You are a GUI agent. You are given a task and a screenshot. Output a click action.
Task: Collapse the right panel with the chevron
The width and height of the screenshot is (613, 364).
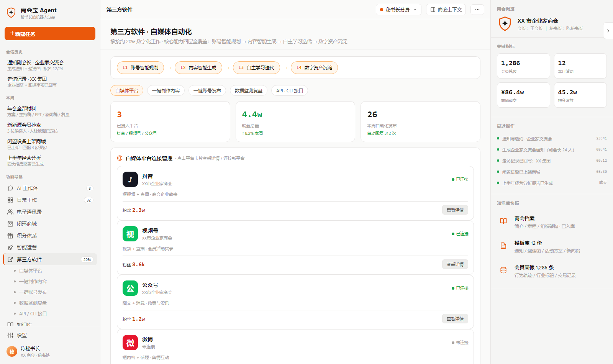[x=608, y=31]
